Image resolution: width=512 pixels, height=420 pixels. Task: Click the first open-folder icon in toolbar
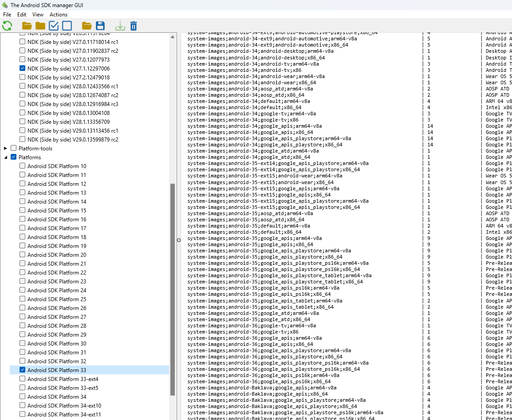[27, 26]
